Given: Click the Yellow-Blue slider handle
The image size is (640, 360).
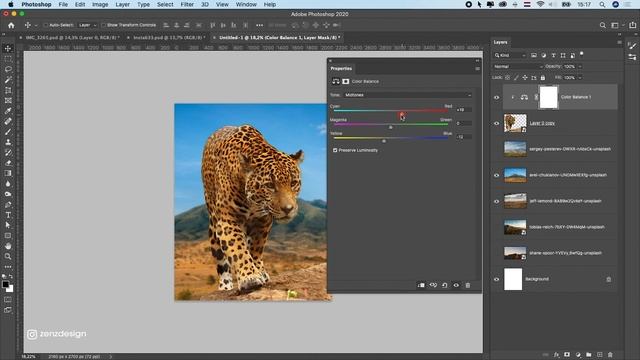Looking at the screenshot, I should click(384, 141).
